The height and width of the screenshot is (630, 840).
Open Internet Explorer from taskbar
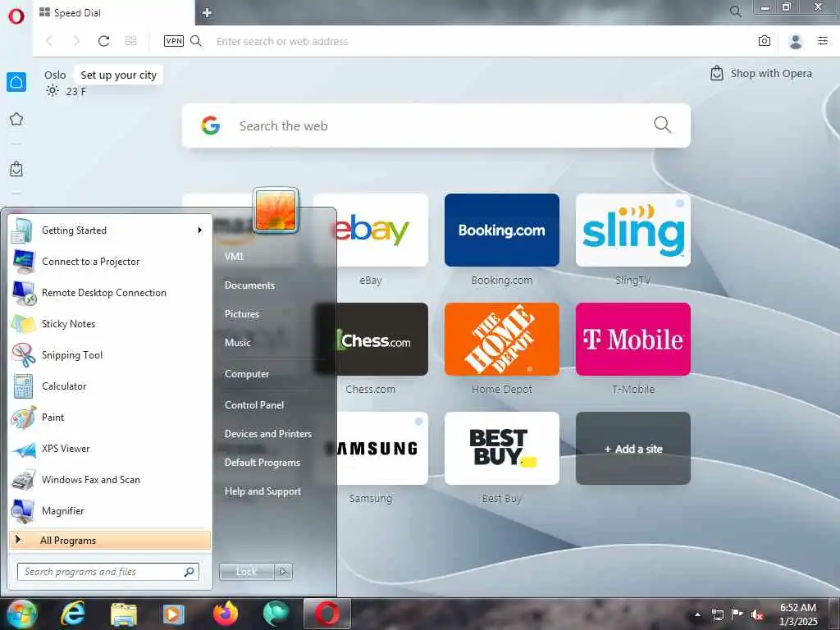pyautogui.click(x=72, y=614)
